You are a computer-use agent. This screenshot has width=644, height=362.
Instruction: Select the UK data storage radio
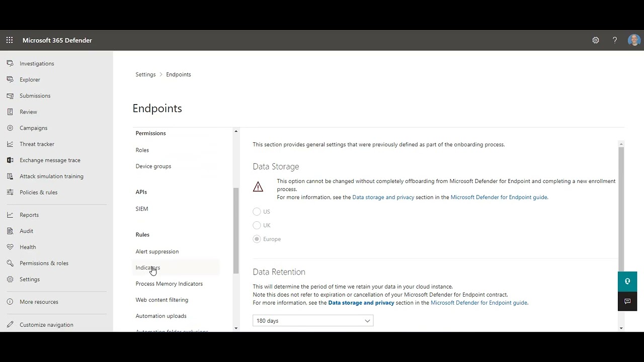[257, 225]
